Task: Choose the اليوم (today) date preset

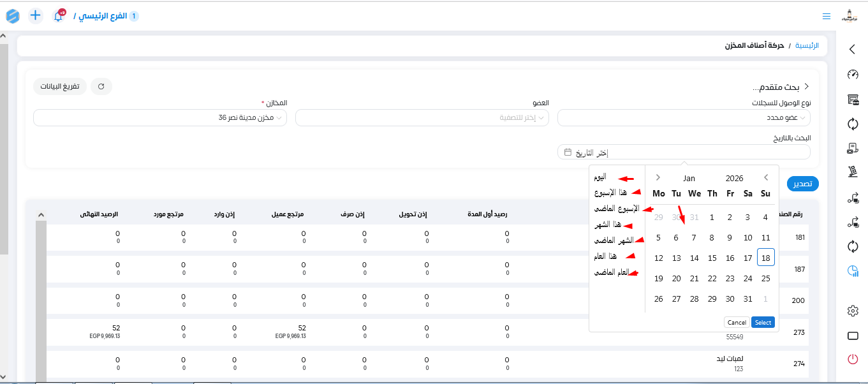Action: pos(600,177)
